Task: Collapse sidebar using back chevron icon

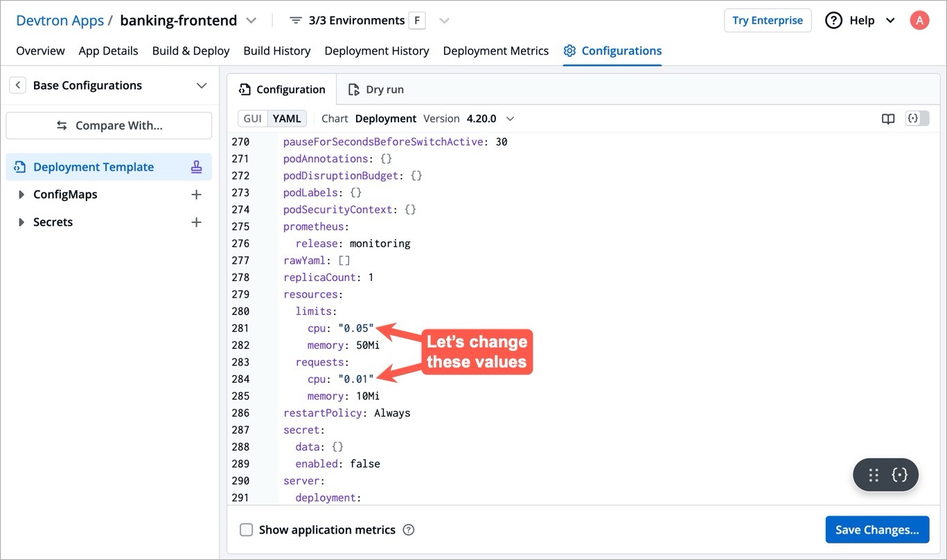Action: [17, 85]
